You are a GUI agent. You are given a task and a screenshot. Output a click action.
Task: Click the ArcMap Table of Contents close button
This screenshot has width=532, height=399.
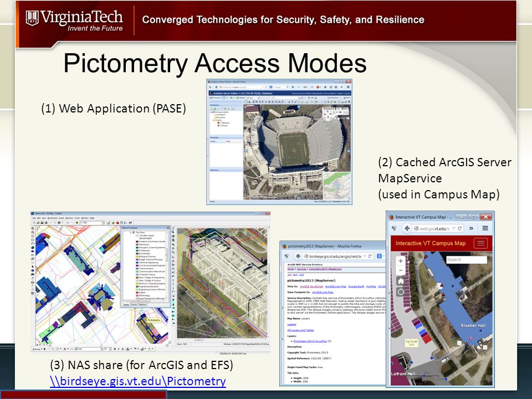(x=168, y=228)
